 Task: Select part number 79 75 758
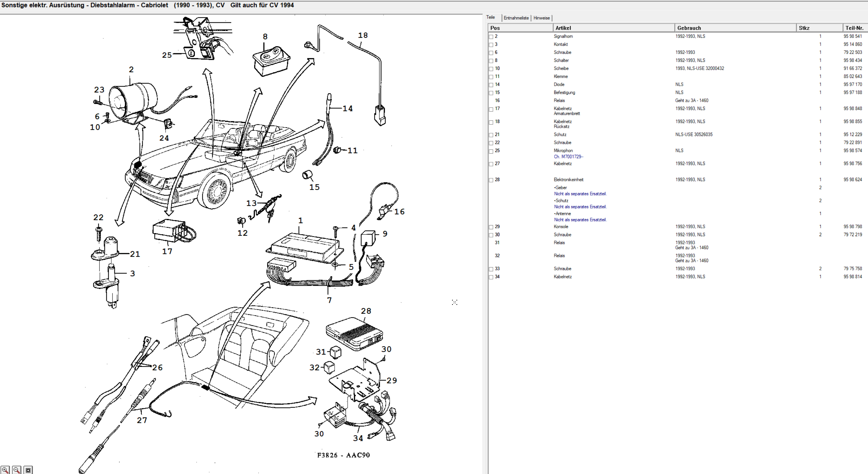[852, 268]
